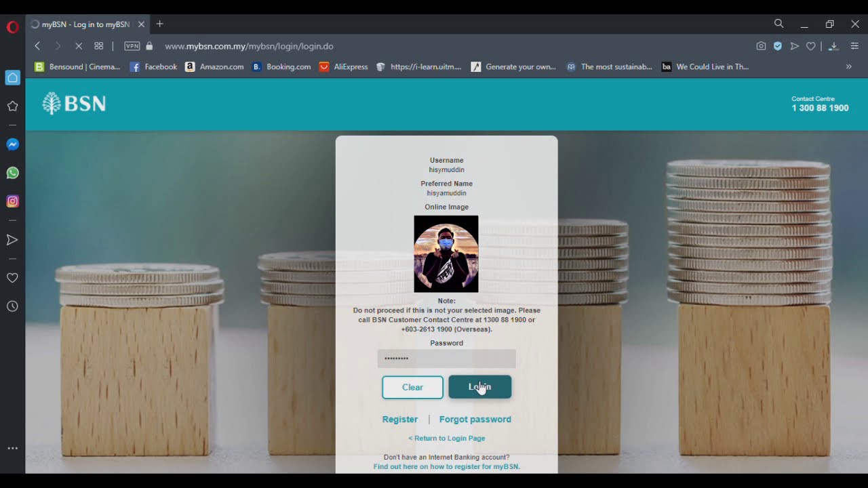Click Return to Login Page link
This screenshot has height=488, width=868.
[x=447, y=439]
